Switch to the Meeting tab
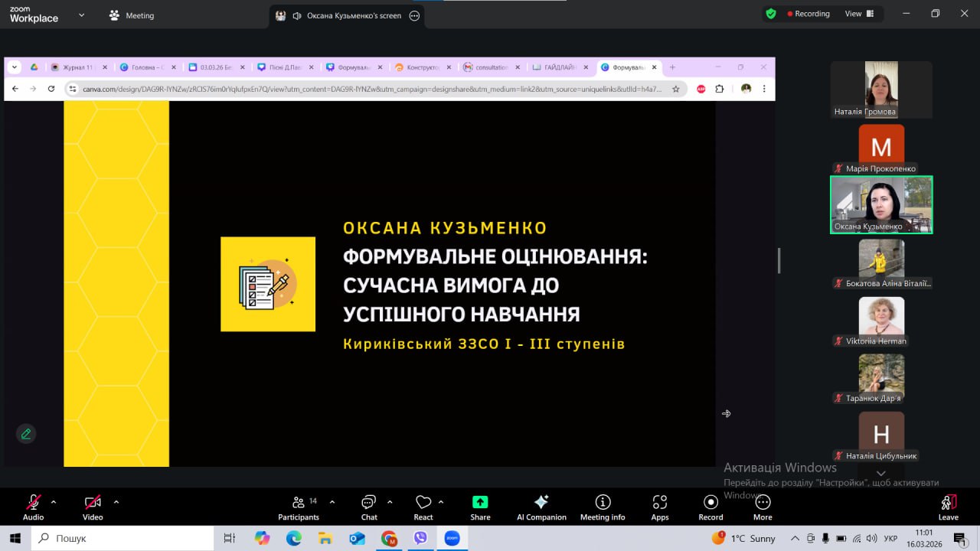This screenshot has height=551, width=980. pyautogui.click(x=132, y=15)
